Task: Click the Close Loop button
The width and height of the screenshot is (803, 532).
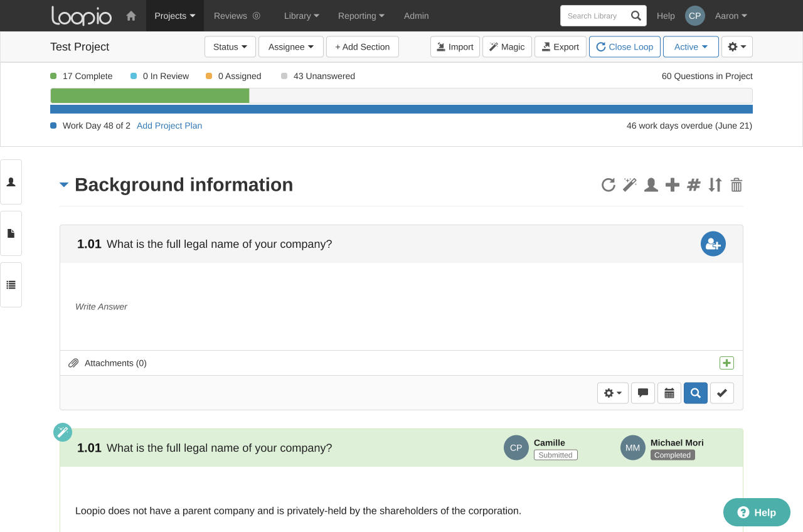Action: (625, 46)
